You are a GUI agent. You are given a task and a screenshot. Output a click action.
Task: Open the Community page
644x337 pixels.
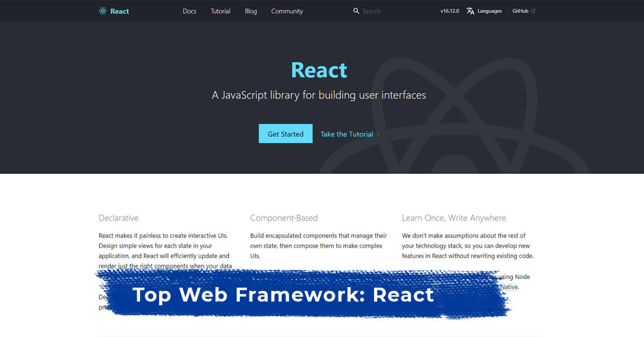287,11
